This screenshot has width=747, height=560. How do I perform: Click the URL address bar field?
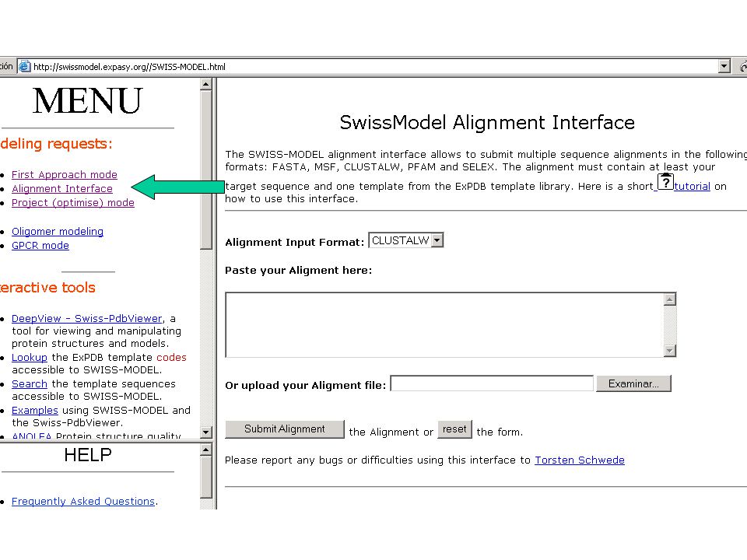coord(374,67)
